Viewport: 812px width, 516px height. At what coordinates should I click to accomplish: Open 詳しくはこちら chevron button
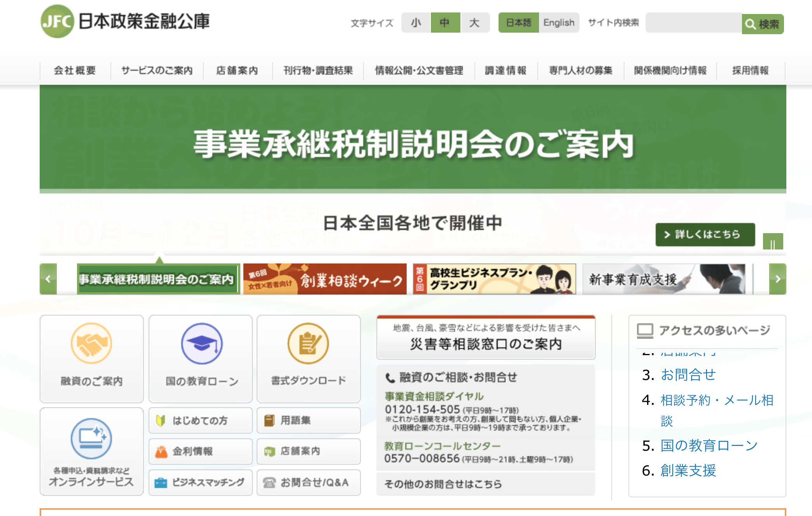[705, 234]
